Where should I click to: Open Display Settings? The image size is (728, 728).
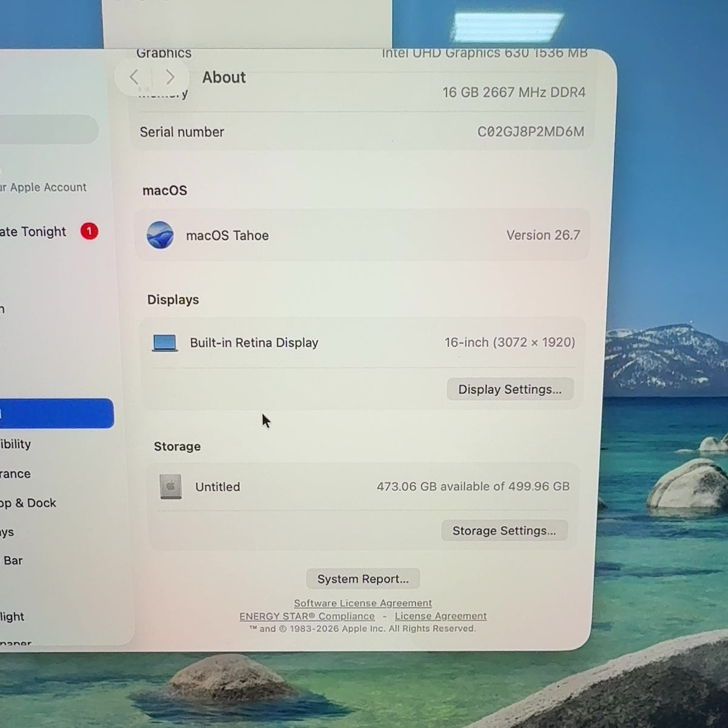[x=510, y=389]
